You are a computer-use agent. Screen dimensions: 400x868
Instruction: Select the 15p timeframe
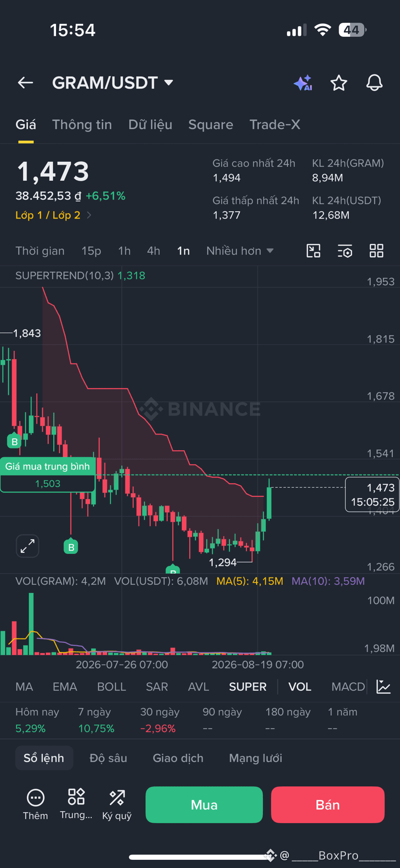[91, 251]
